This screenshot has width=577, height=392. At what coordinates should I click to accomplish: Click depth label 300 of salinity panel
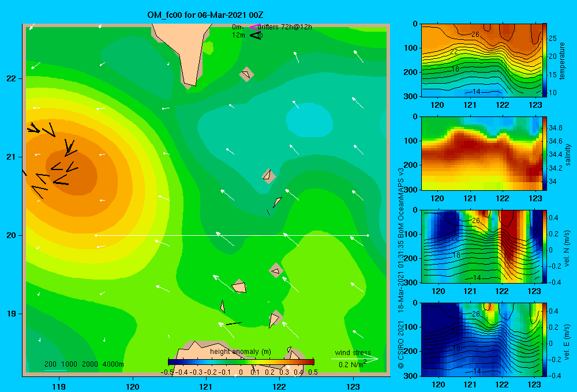411,190
